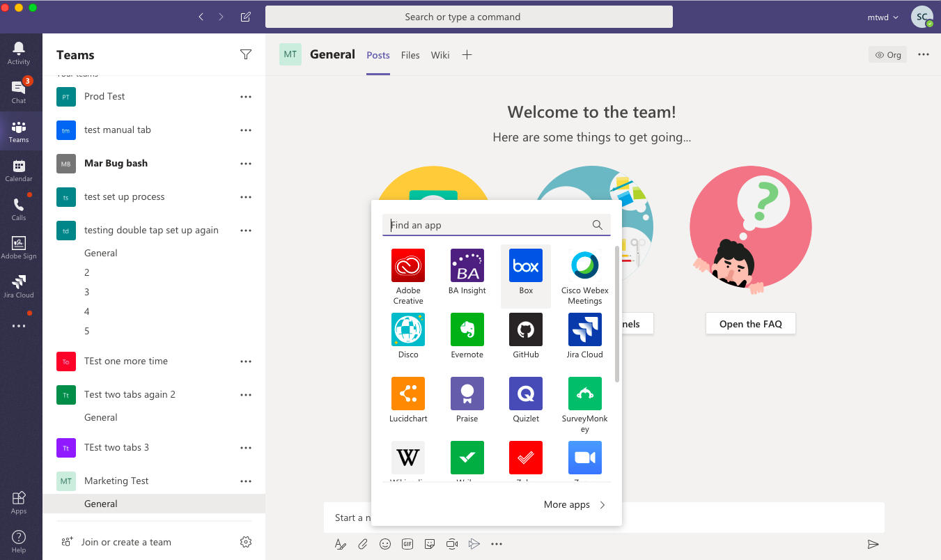
Task: Switch to the Posts tab
Action: tap(378, 55)
